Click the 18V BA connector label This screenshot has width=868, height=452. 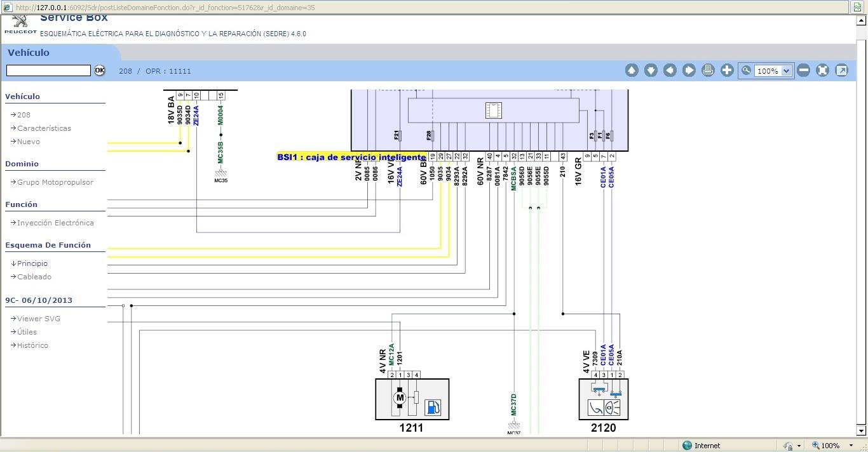[171, 110]
